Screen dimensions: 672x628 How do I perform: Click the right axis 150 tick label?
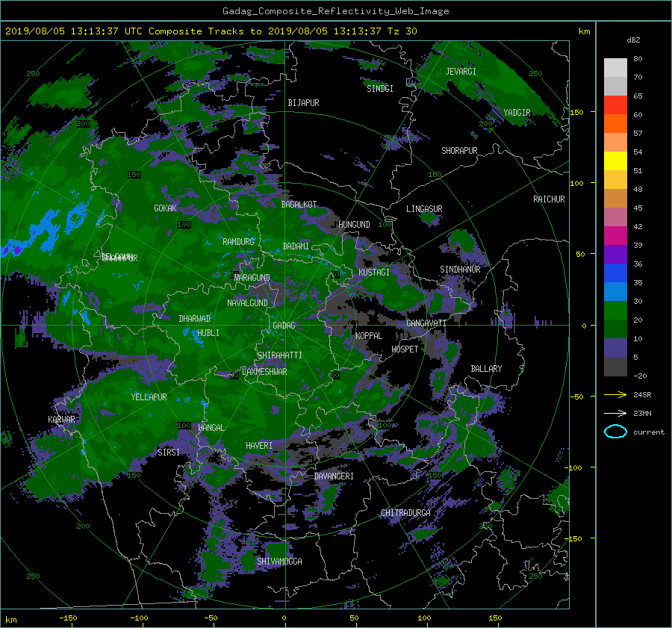(576, 112)
